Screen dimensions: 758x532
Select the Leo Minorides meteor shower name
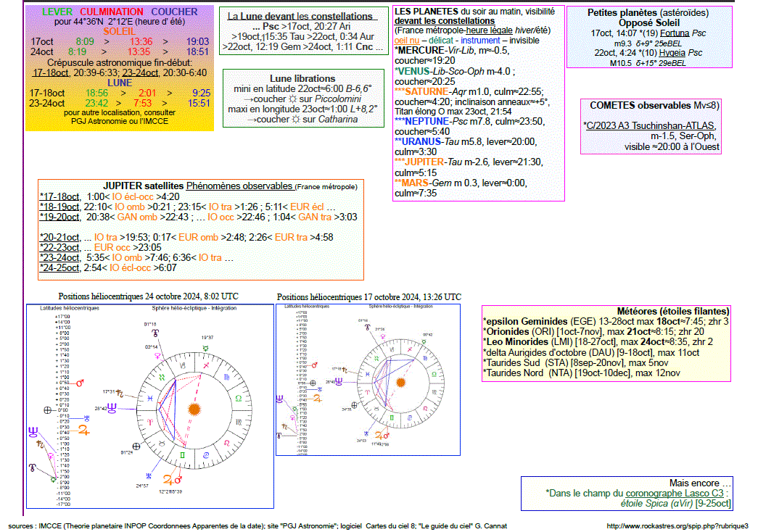tap(517, 341)
